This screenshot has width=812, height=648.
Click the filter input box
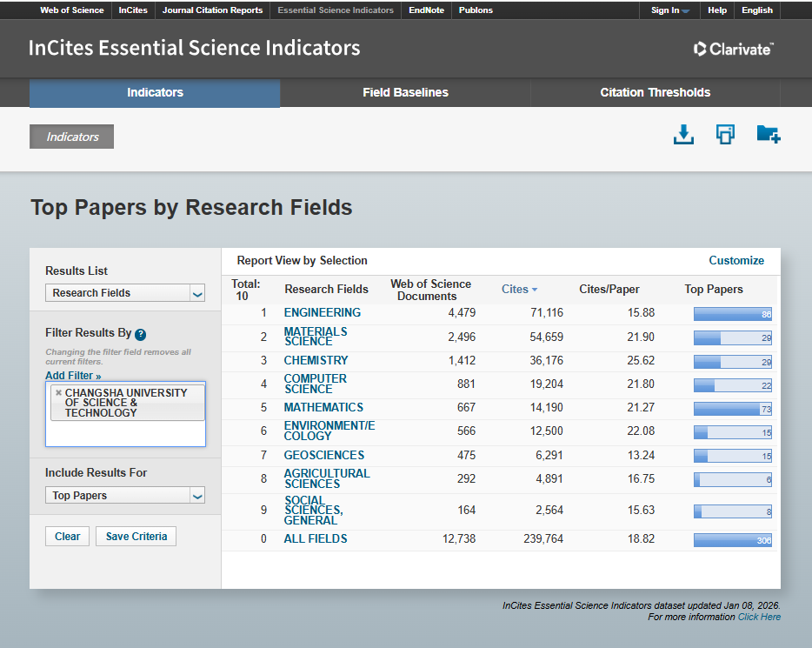(x=125, y=434)
